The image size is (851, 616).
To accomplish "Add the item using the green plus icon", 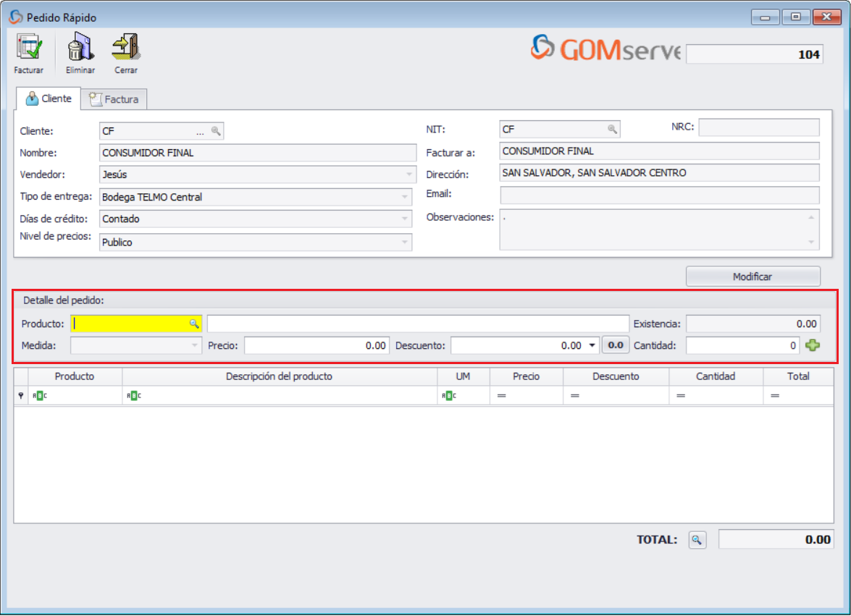I will (x=812, y=345).
